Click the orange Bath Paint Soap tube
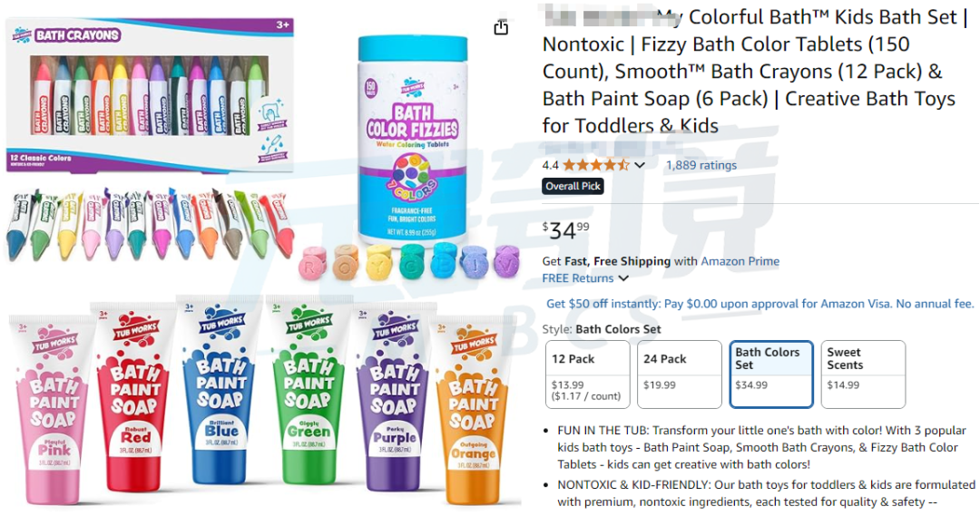This screenshot has width=980, height=516. click(472, 408)
